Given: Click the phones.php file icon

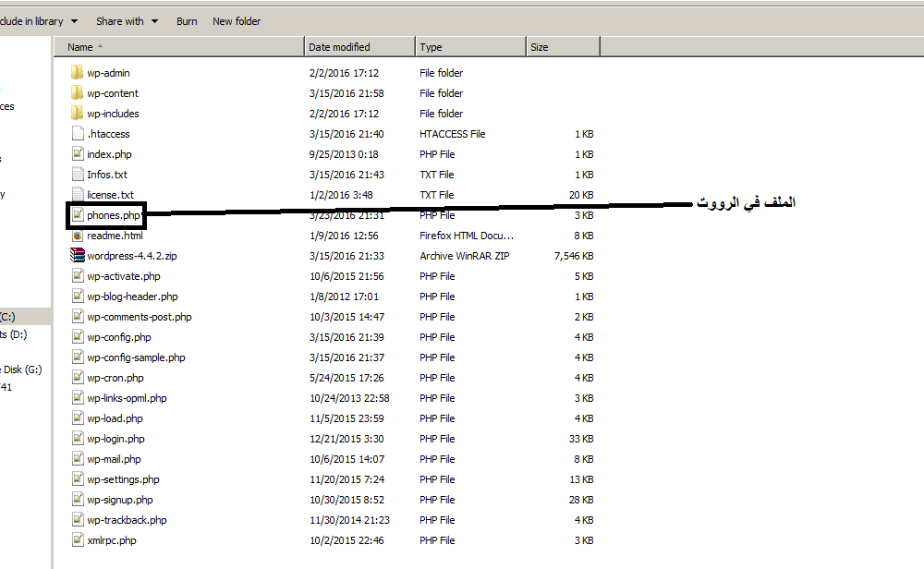Looking at the screenshot, I should [78, 215].
